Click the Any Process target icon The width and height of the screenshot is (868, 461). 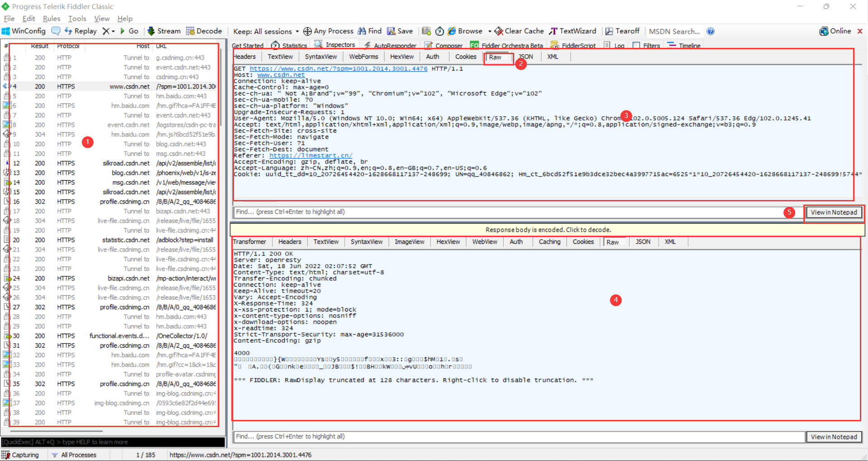tap(307, 31)
